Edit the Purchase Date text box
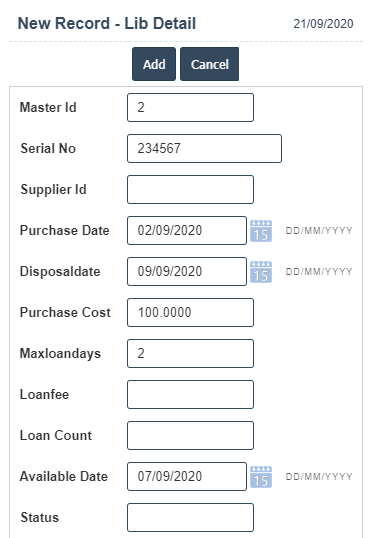376x538 pixels. click(187, 231)
